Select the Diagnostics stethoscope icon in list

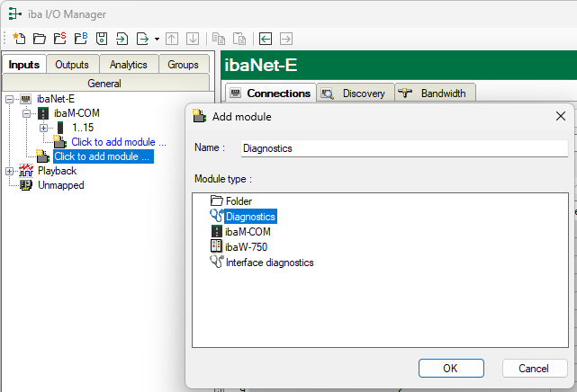216,216
